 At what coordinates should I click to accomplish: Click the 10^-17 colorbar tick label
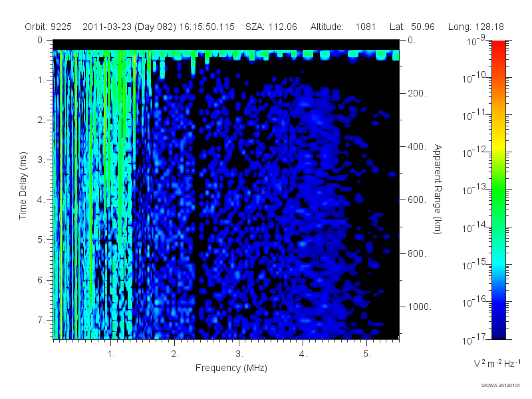[x=475, y=339]
